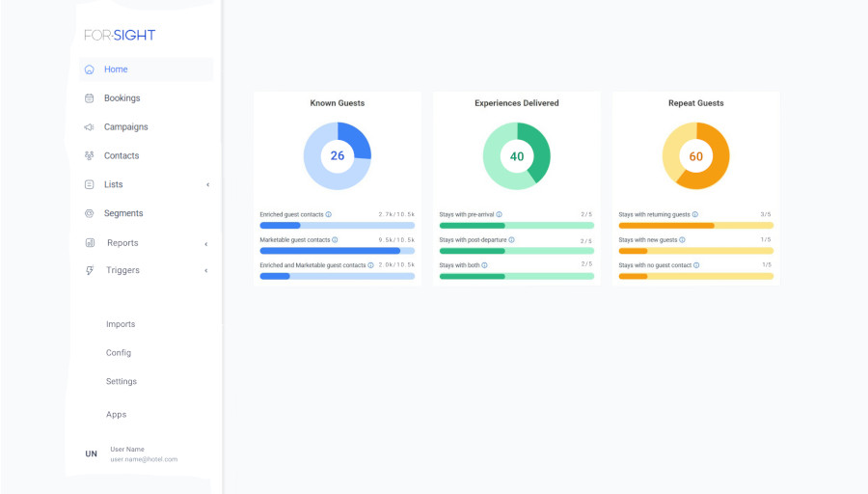
Task: Click the Segments target icon
Action: [89, 213]
